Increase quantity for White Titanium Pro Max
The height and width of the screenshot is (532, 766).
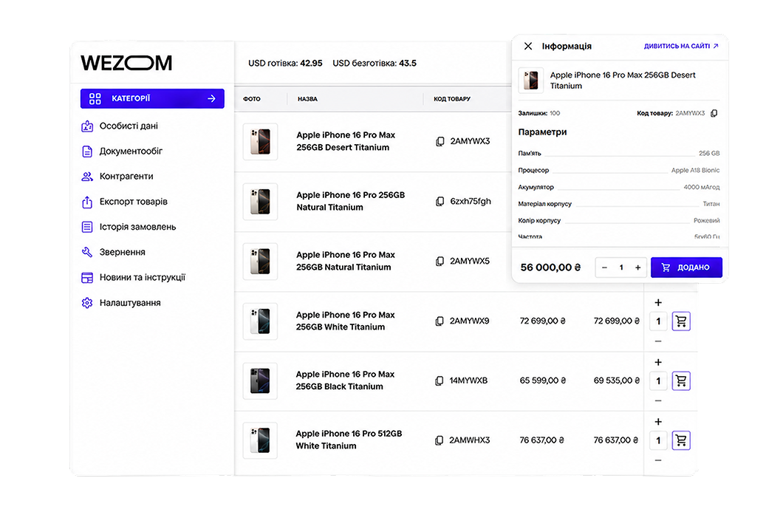tap(658, 303)
